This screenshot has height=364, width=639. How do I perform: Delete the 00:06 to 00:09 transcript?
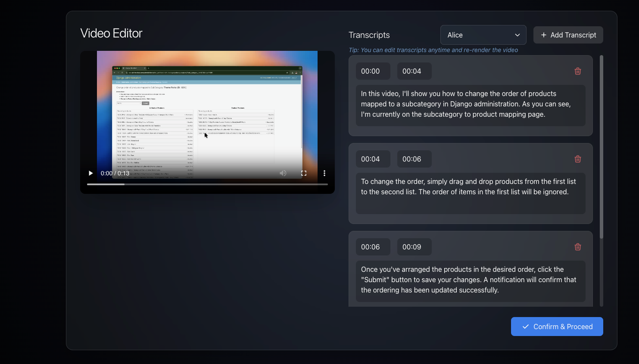[x=578, y=247]
